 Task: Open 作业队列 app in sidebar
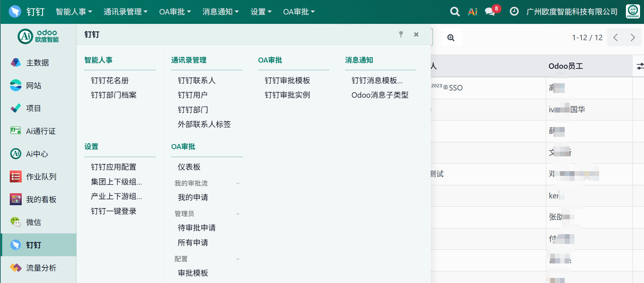tap(38, 177)
